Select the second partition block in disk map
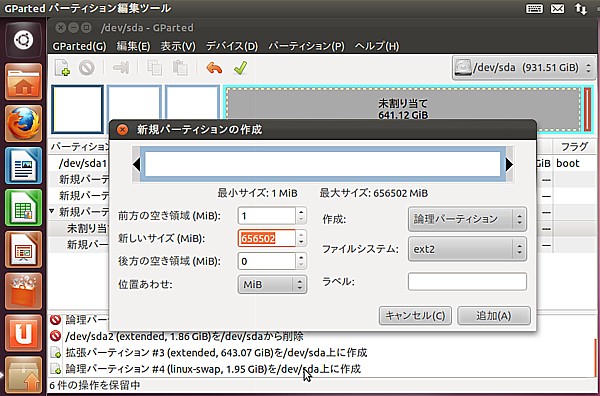Image resolution: width=600 pixels, height=396 pixels. click(134, 103)
